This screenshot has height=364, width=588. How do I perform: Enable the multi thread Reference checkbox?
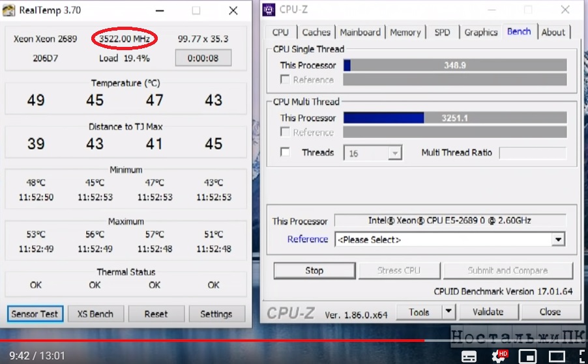(x=285, y=132)
